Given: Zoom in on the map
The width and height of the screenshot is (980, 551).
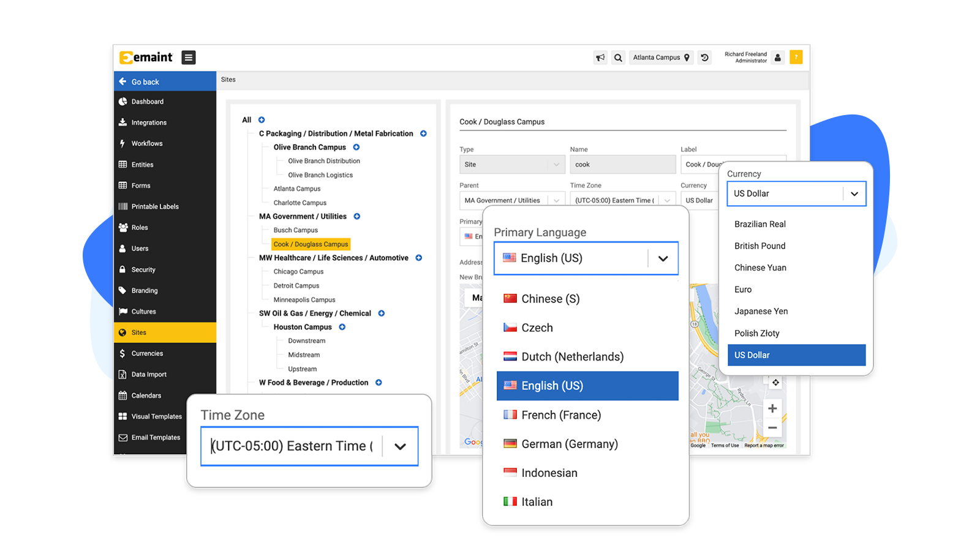Looking at the screenshot, I should coord(772,408).
